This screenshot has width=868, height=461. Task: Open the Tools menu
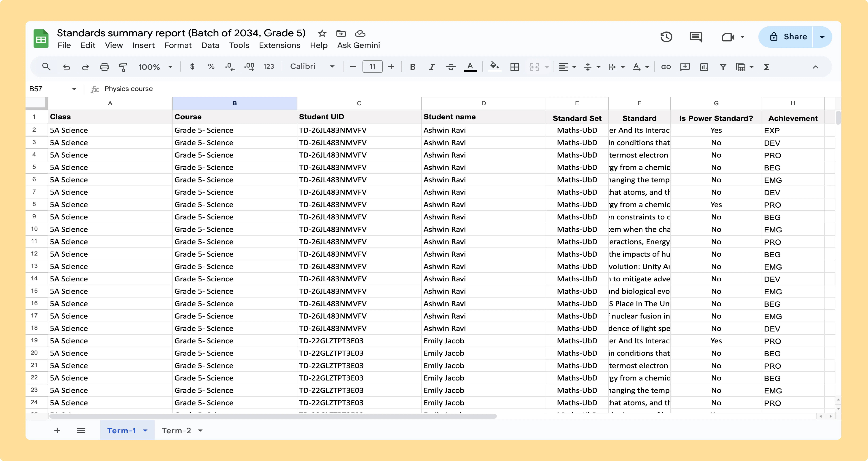point(239,45)
